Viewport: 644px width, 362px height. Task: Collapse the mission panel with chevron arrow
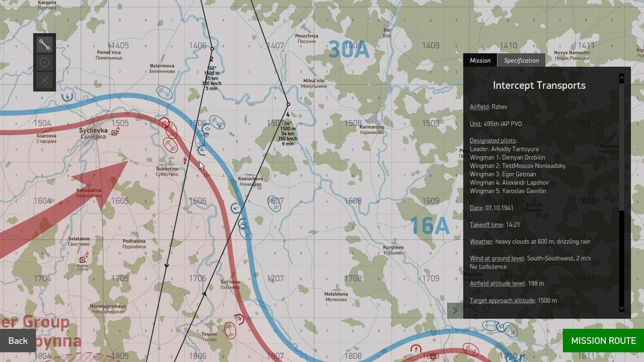[x=455, y=311]
